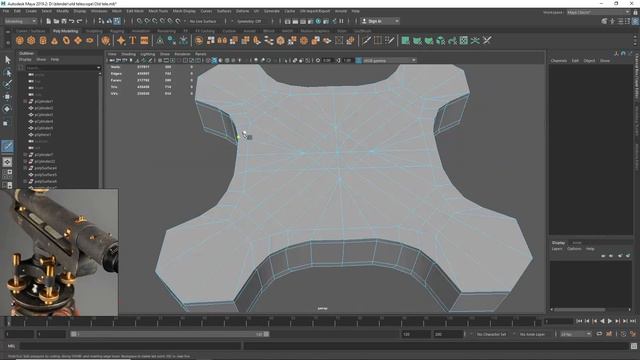
Task: Open the viewport Shading menu
Action: pos(128,54)
